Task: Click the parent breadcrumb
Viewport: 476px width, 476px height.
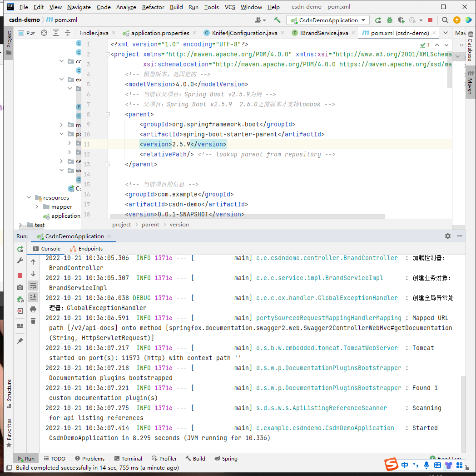Action: (x=150, y=225)
